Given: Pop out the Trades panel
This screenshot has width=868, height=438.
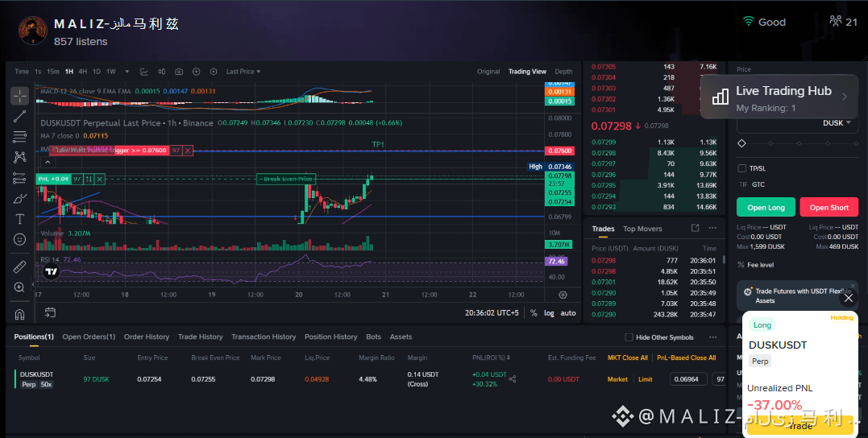Looking at the screenshot, I should pyautogui.click(x=696, y=228).
